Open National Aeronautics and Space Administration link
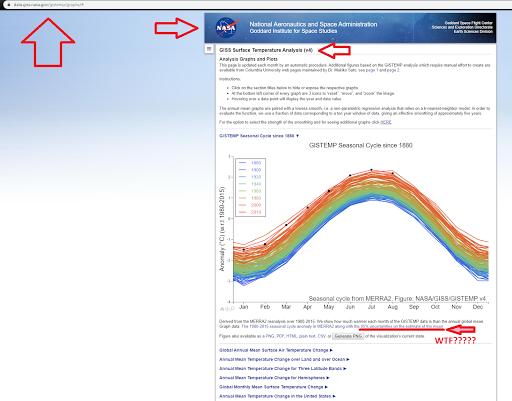Image resolution: width=512 pixels, height=401 pixels. click(313, 24)
